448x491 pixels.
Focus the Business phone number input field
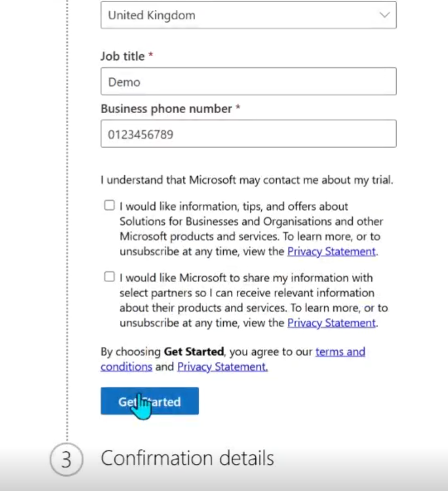coord(248,134)
